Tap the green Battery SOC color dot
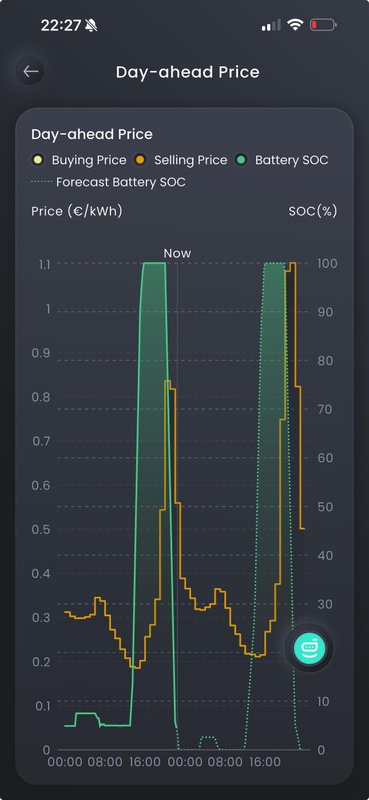The width and height of the screenshot is (369, 800). (241, 160)
